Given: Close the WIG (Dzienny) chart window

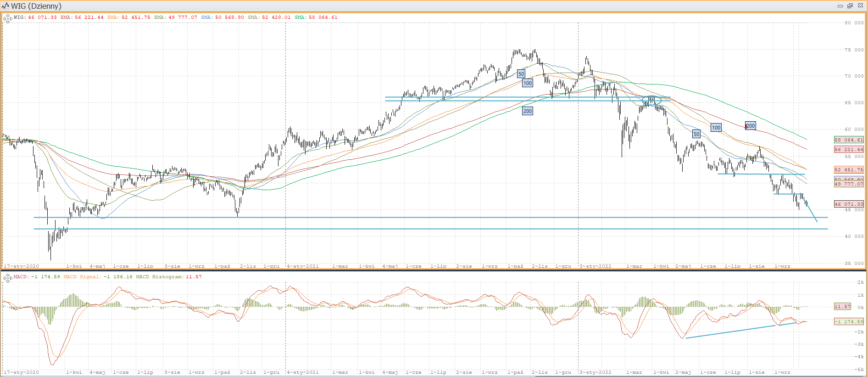Looking at the screenshot, I should click(x=860, y=6).
